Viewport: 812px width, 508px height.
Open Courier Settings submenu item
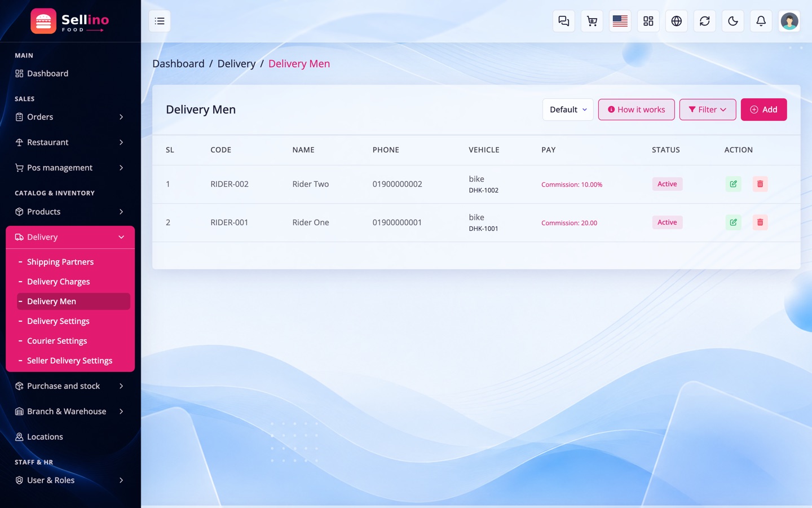point(73,341)
